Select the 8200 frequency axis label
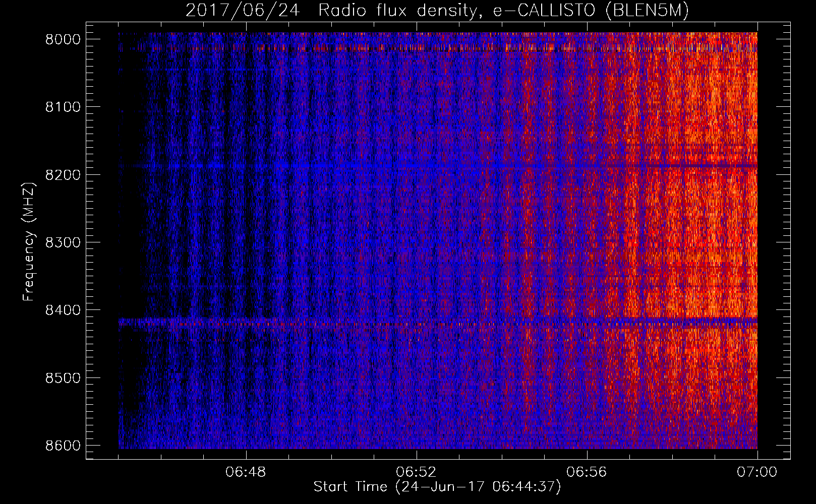 [63, 174]
